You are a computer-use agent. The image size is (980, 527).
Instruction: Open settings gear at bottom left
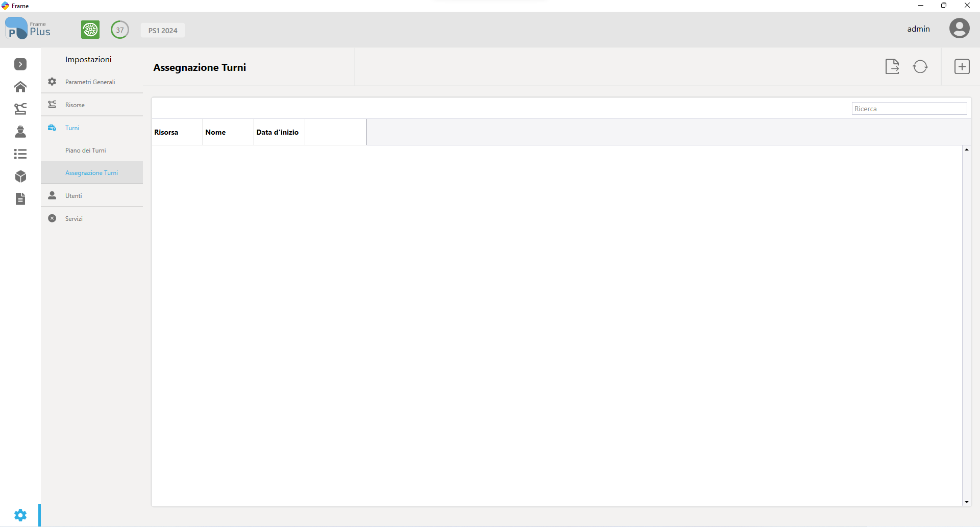(x=20, y=515)
